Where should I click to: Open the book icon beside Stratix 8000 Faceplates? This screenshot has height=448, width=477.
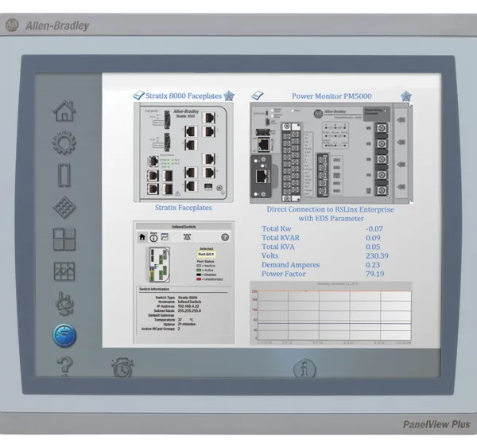(x=138, y=95)
